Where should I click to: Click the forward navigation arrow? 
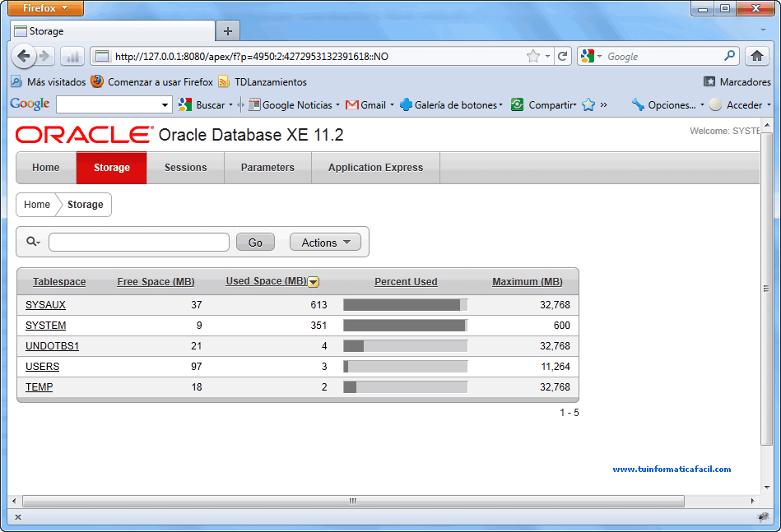coord(45,56)
